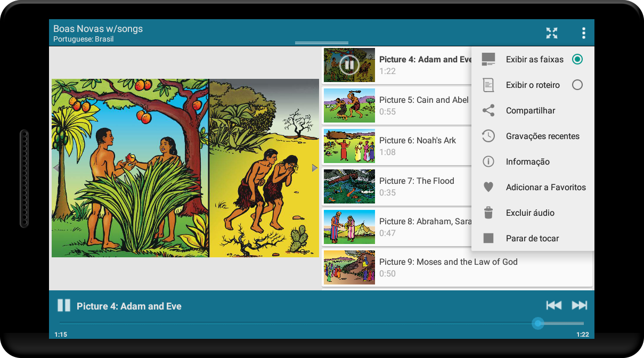Show the next picture with the right arrow
Image resolution: width=644 pixels, height=358 pixels.
pyautogui.click(x=315, y=168)
